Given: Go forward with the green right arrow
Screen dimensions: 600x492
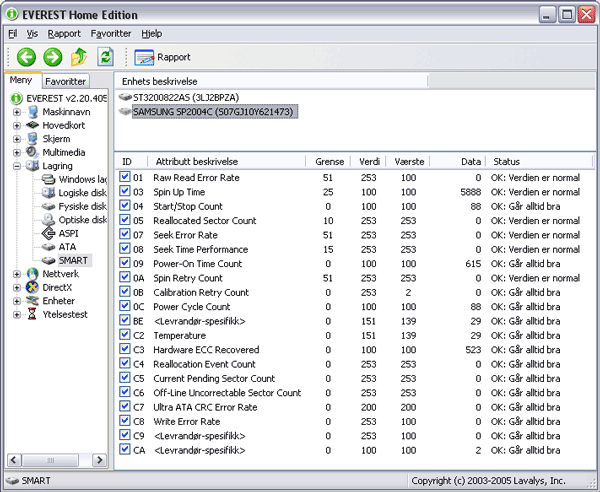Looking at the screenshot, I should point(52,57).
